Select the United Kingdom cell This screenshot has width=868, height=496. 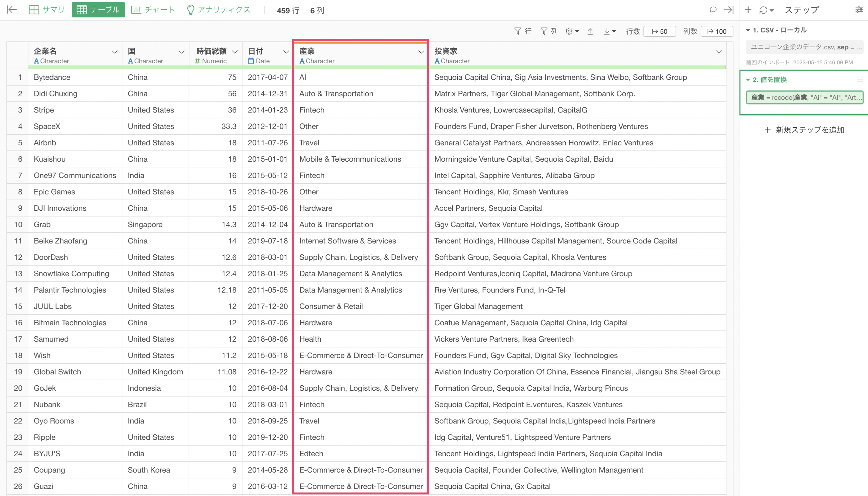click(x=155, y=372)
